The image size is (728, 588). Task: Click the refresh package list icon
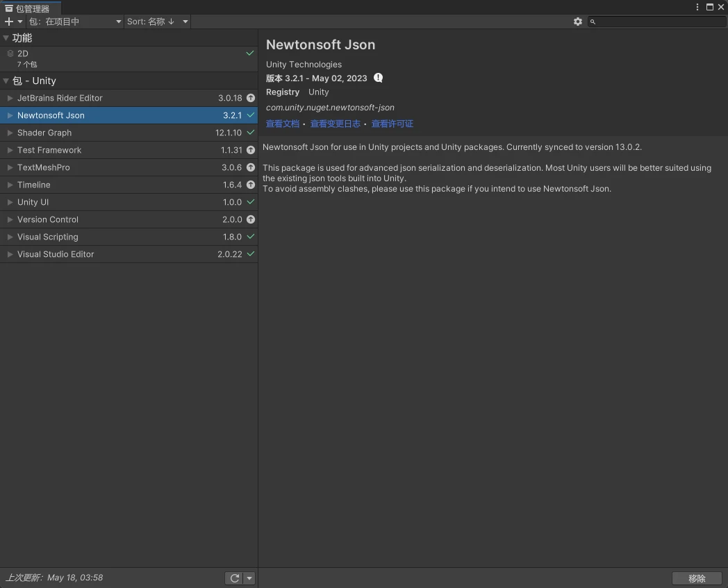(235, 578)
